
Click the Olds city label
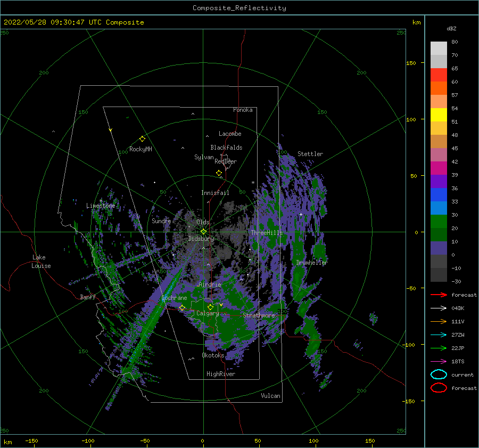click(203, 222)
